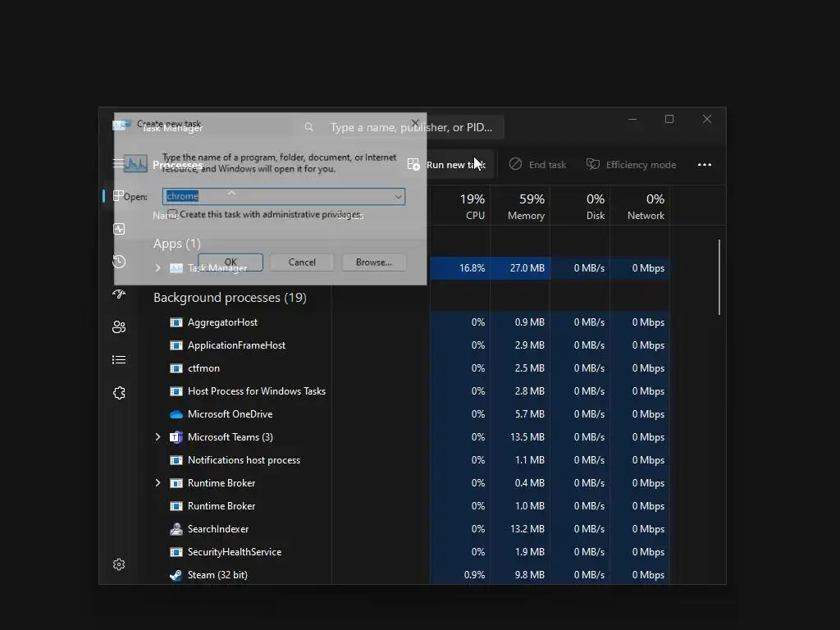The width and height of the screenshot is (840, 630).
Task: Click the Microsoft OneDrive cloud icon
Action: click(176, 414)
